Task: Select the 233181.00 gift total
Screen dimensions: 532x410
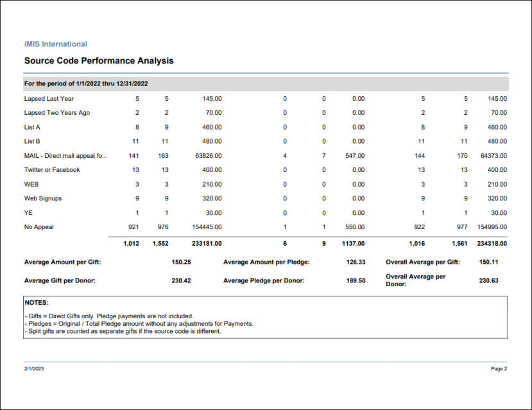Action: (x=207, y=243)
